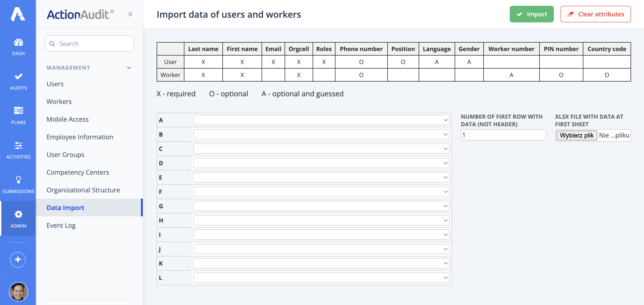Open your profile avatar photo
This screenshot has width=644, height=305.
pos(18,292)
